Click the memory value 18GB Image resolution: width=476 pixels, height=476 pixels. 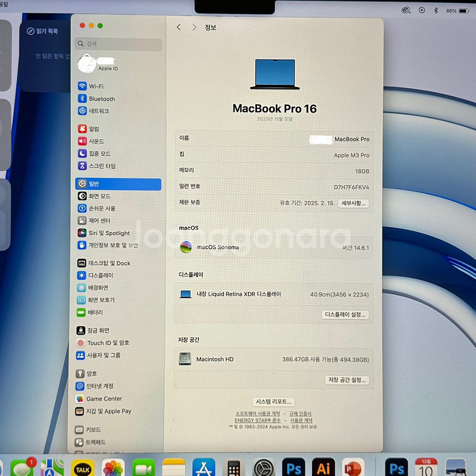click(362, 171)
